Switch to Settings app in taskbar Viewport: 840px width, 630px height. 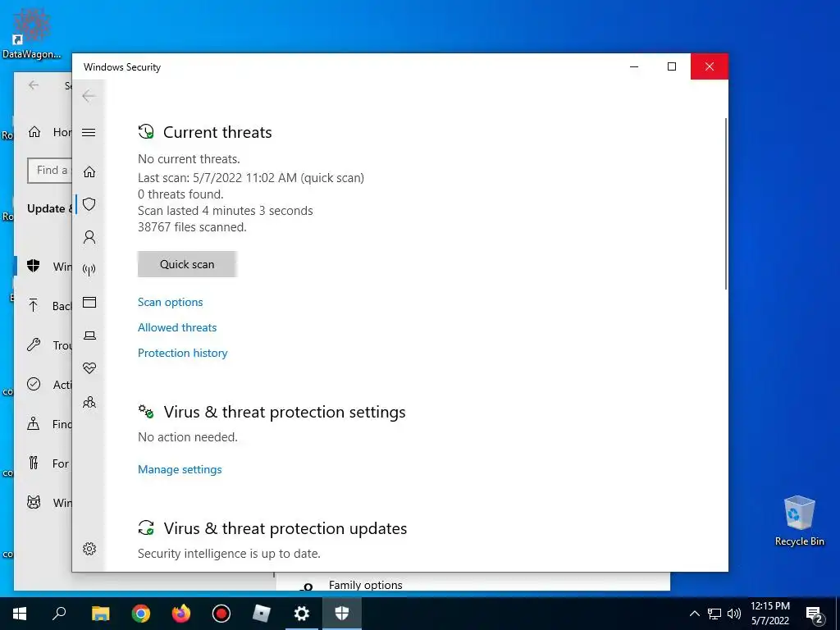coord(302,614)
